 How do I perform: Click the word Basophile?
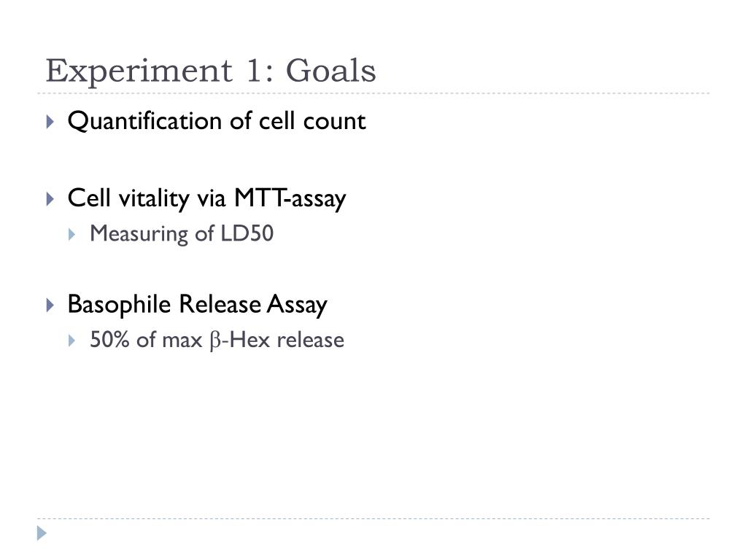coord(119,304)
